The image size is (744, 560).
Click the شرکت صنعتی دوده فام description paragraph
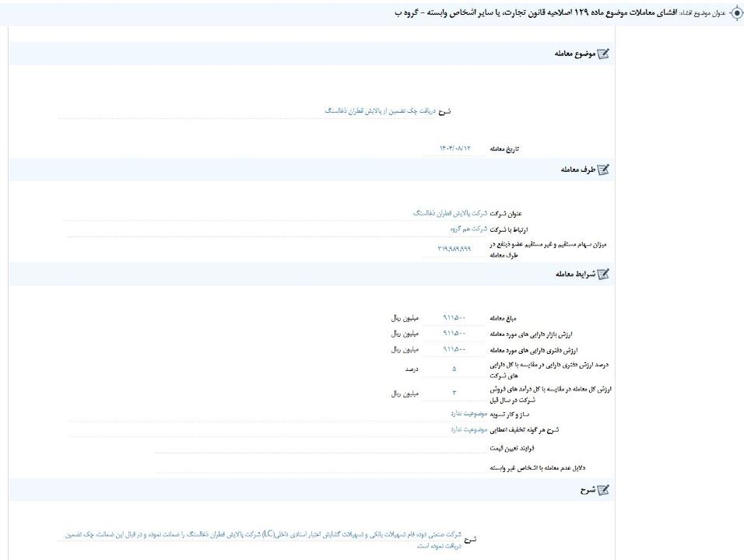tap(265, 540)
